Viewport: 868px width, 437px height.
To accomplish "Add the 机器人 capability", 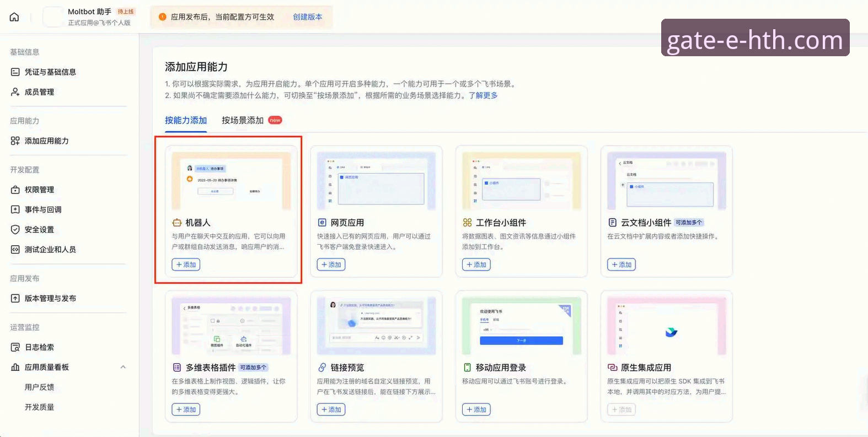I will tap(186, 265).
